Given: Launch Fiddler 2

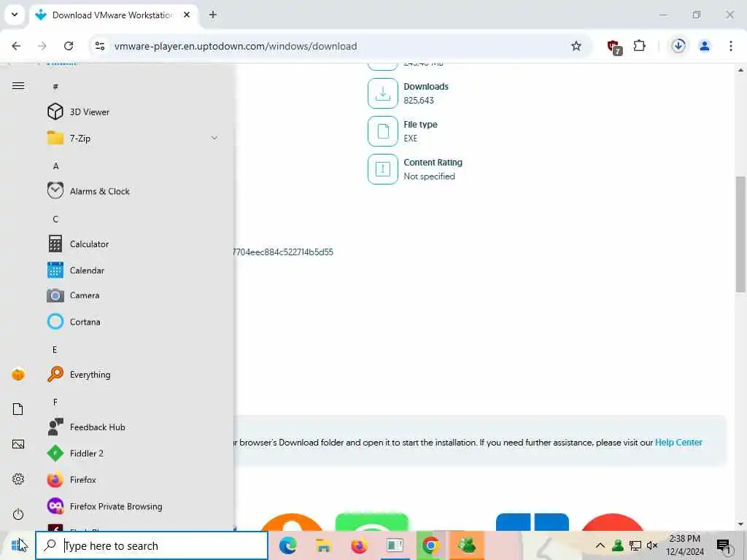Looking at the screenshot, I should point(133,454).
